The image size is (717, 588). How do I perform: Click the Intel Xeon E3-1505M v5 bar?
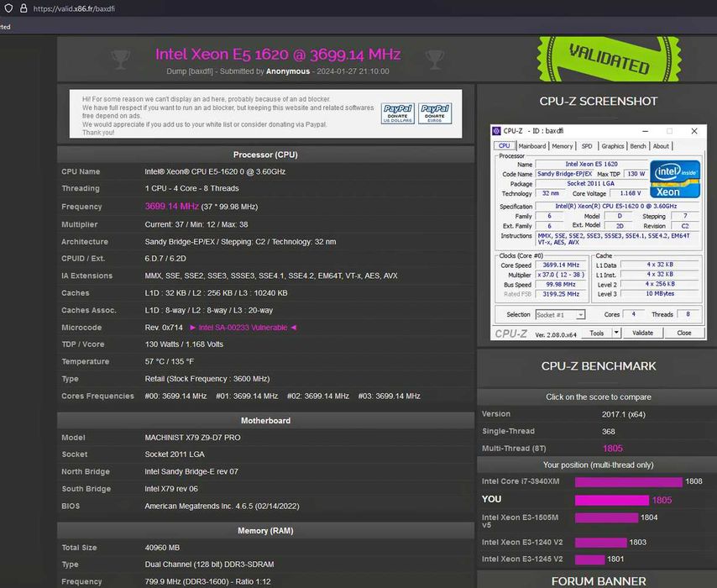pyautogui.click(x=606, y=517)
